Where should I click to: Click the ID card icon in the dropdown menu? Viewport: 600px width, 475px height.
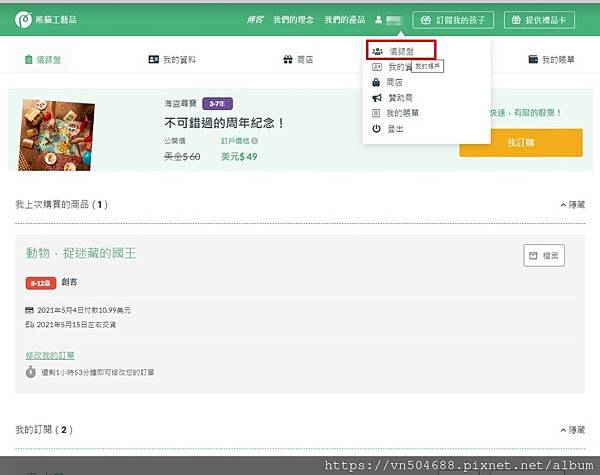377,67
